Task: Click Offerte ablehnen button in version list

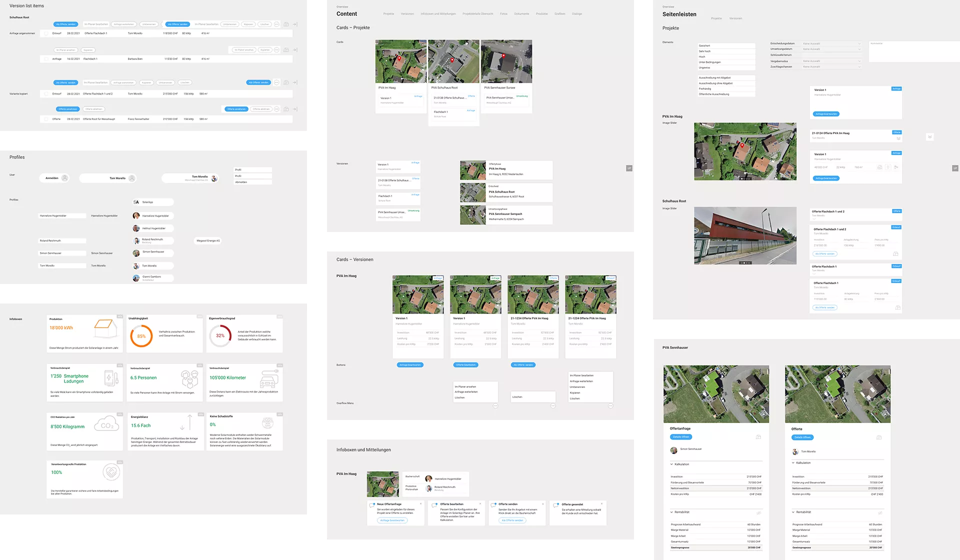Action: coord(93,109)
